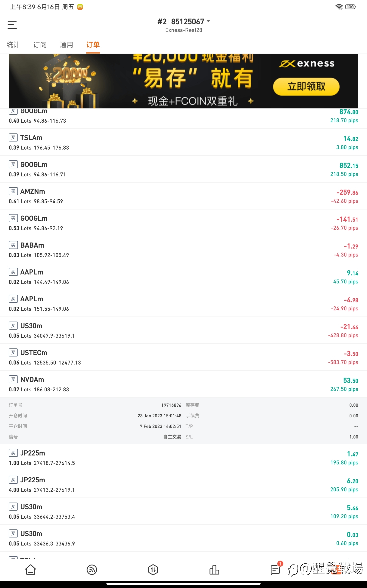Switch to the 订阅 tab
367x588 pixels.
[40, 45]
